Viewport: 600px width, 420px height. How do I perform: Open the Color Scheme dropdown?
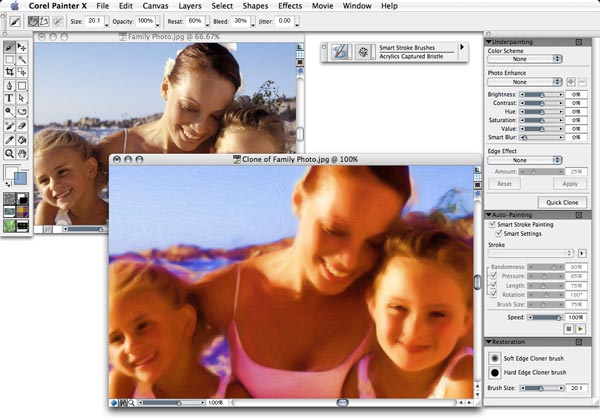[524, 59]
